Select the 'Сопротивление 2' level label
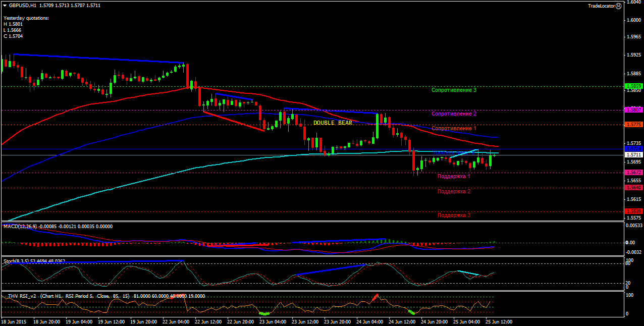This screenshot has width=644, height=326. pyautogui.click(x=454, y=114)
